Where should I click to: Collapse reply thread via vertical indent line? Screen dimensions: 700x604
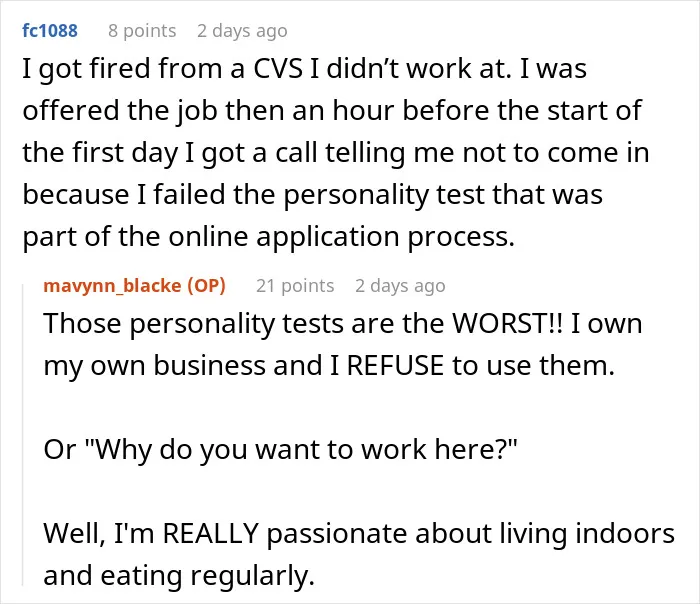pyautogui.click(x=23, y=434)
